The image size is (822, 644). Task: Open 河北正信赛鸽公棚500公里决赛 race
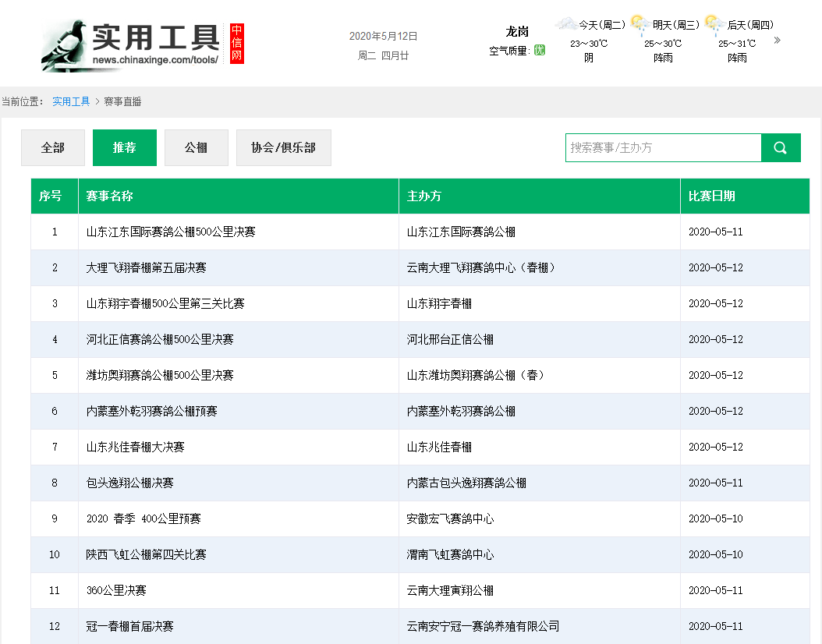pyautogui.click(x=160, y=340)
